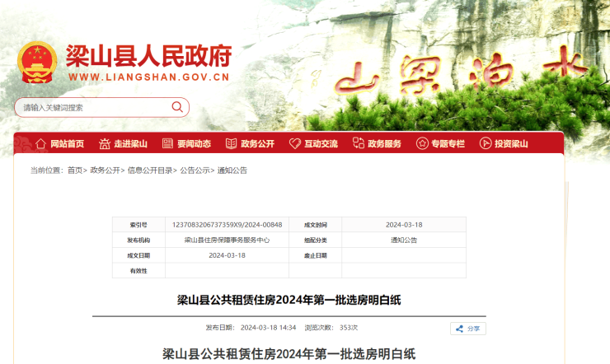The height and width of the screenshot is (364, 610).
Task: Click the service icon beside 政务服务
Action: point(359,143)
